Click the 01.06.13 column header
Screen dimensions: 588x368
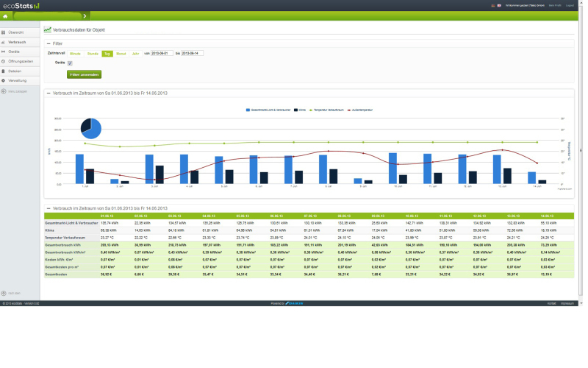pos(107,216)
